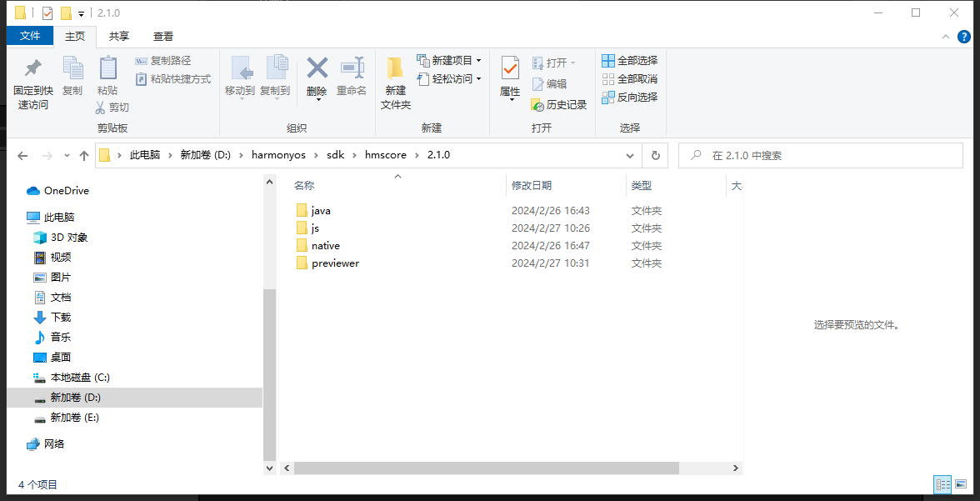Pin to Quick access (固定到快速访问)
The height and width of the screenshot is (501, 980).
(x=33, y=84)
